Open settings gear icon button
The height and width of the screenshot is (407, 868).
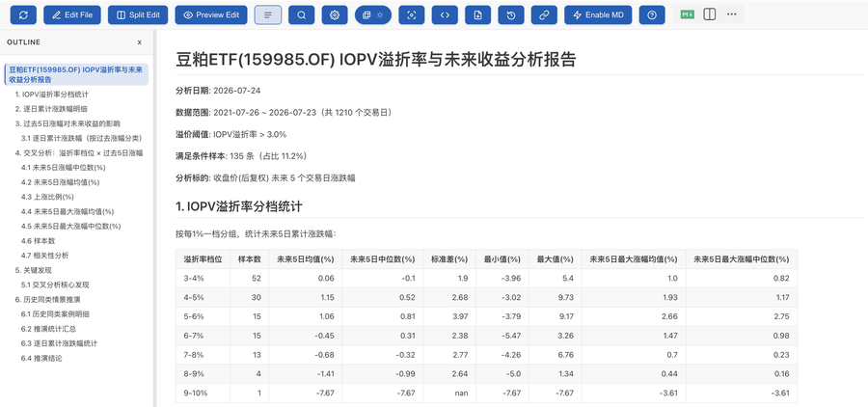pos(335,15)
